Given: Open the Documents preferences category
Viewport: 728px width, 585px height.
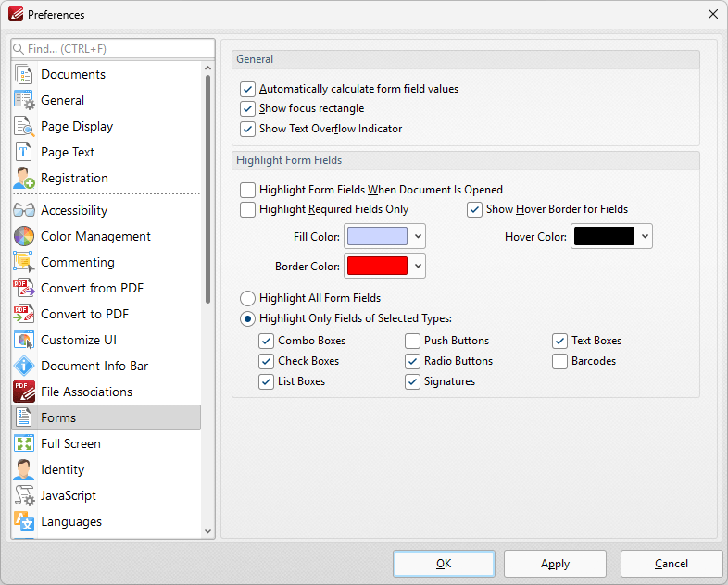Looking at the screenshot, I should click(x=107, y=74).
